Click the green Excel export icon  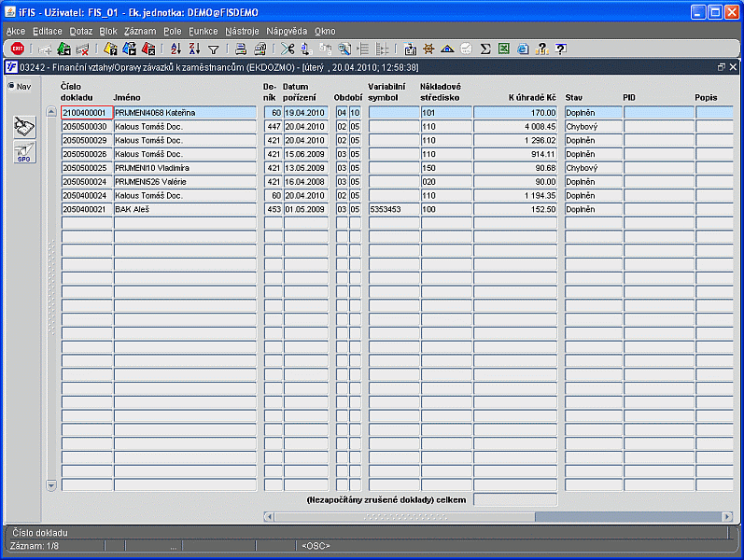tap(504, 49)
